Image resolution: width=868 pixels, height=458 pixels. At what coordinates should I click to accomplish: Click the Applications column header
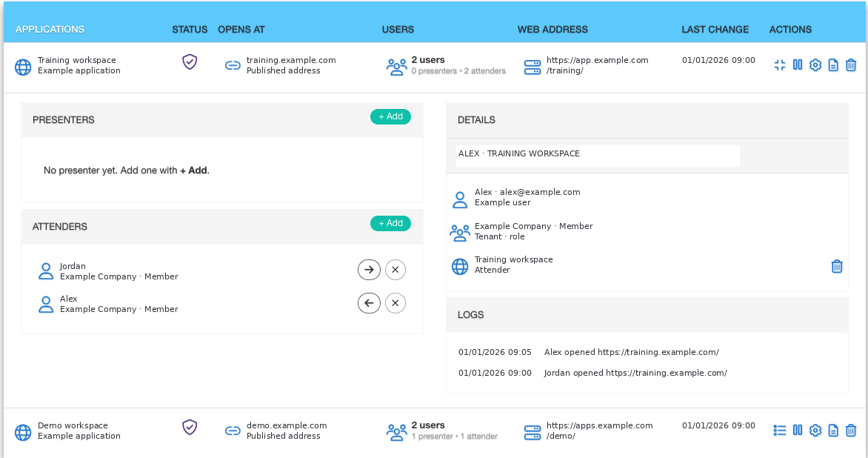pos(50,30)
